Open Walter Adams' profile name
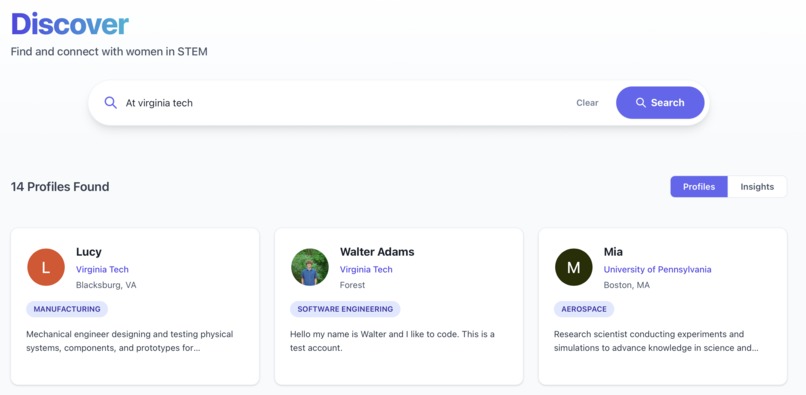Screen dimensions: 806x395 (x=377, y=252)
